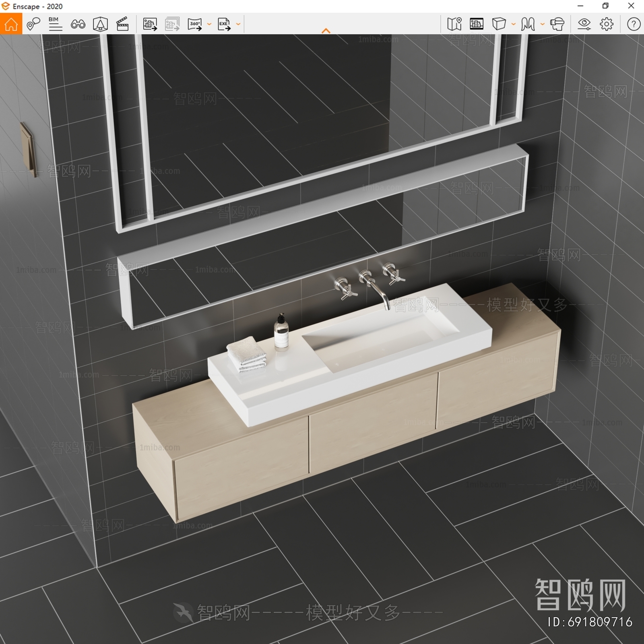Click the orange Home button
The width and height of the screenshot is (644, 644).
pos(11,24)
